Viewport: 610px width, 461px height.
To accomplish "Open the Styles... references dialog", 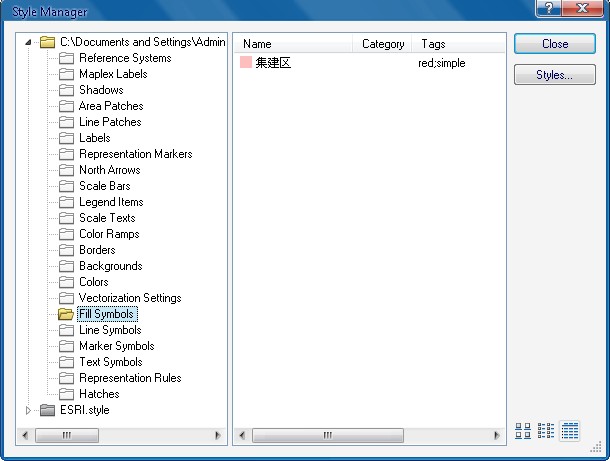I will (x=555, y=75).
